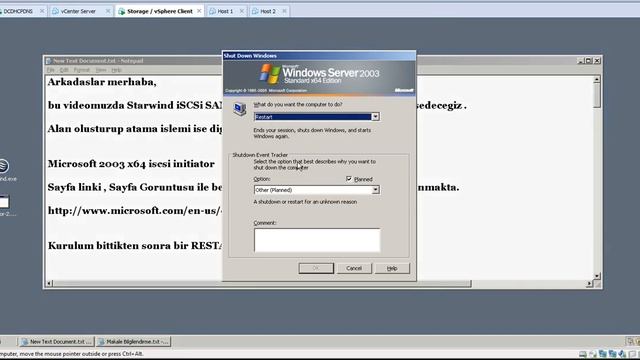Click the http://www.microsoft.com URL line
The image size is (640, 360).
(x=135, y=211)
